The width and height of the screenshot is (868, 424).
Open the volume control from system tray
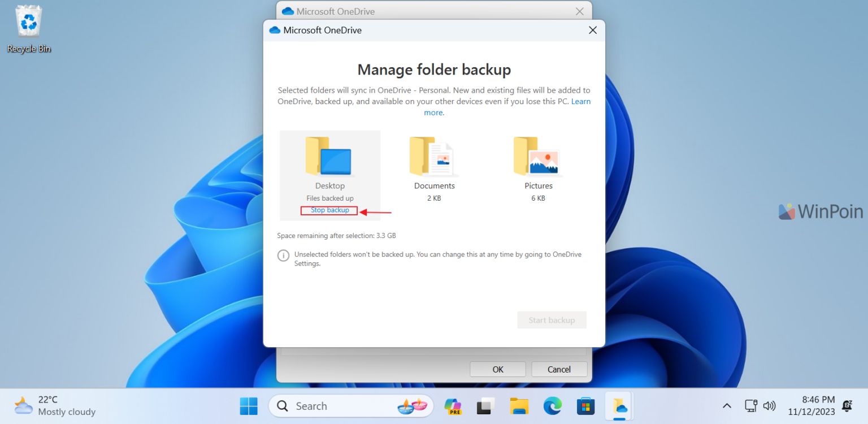770,406
